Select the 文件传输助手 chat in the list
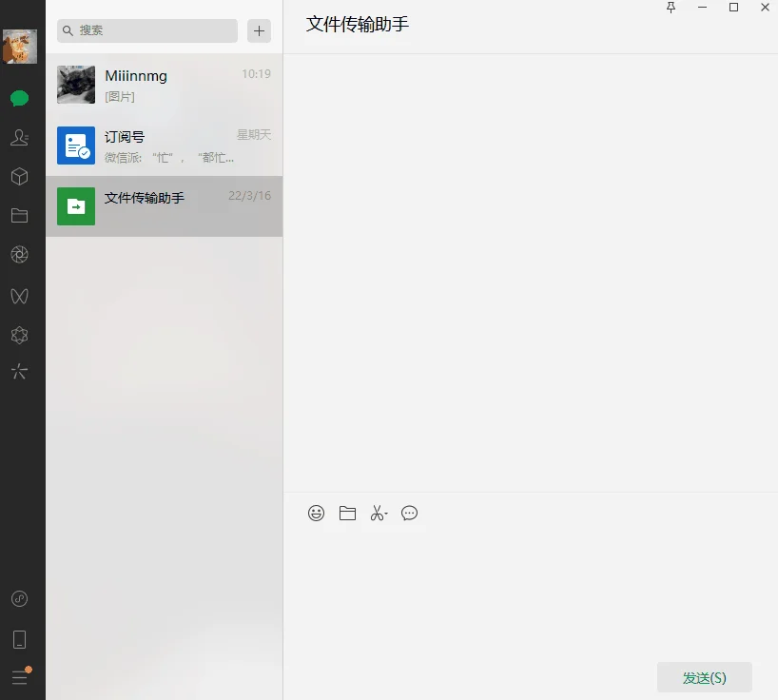The height and width of the screenshot is (700, 778). pyautogui.click(x=165, y=206)
